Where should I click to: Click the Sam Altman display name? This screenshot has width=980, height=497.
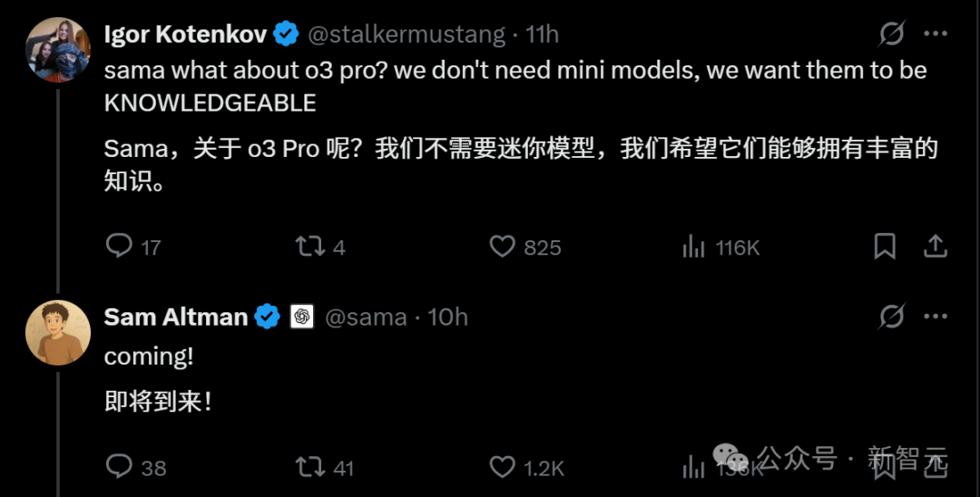[176, 317]
